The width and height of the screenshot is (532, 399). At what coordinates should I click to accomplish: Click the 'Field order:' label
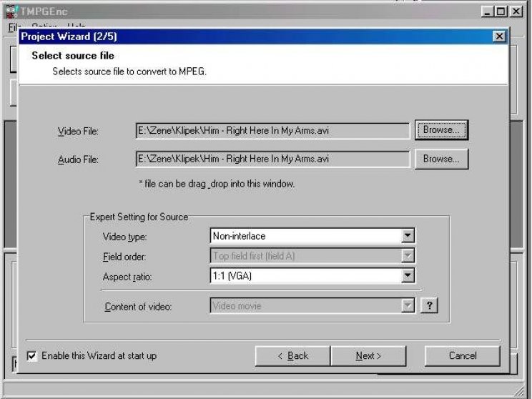[124, 257]
